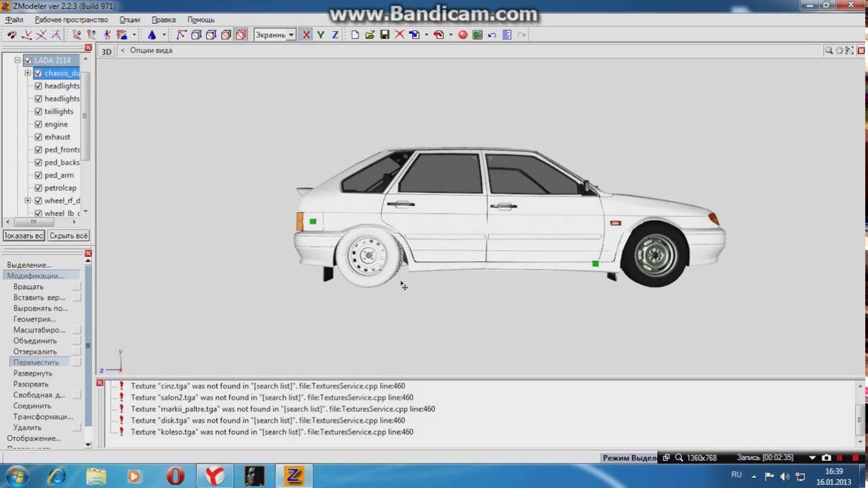The height and width of the screenshot is (488, 868).
Task: Close the objects tree panel
Action: pyautogui.click(x=88, y=47)
